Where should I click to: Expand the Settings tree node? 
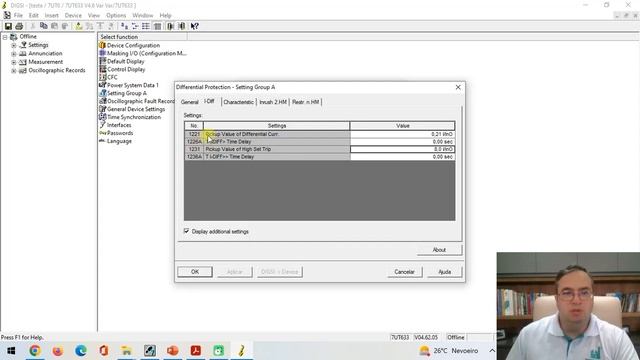[x=14, y=45]
